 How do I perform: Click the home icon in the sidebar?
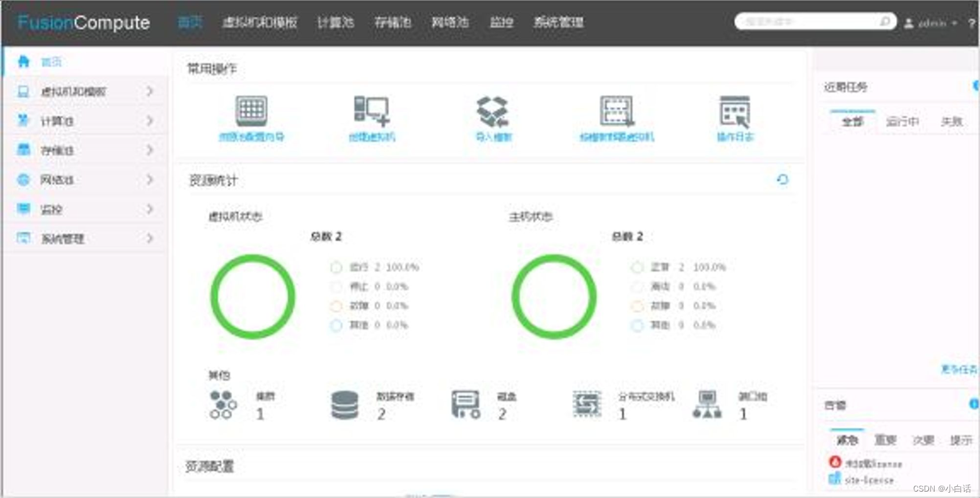23,61
